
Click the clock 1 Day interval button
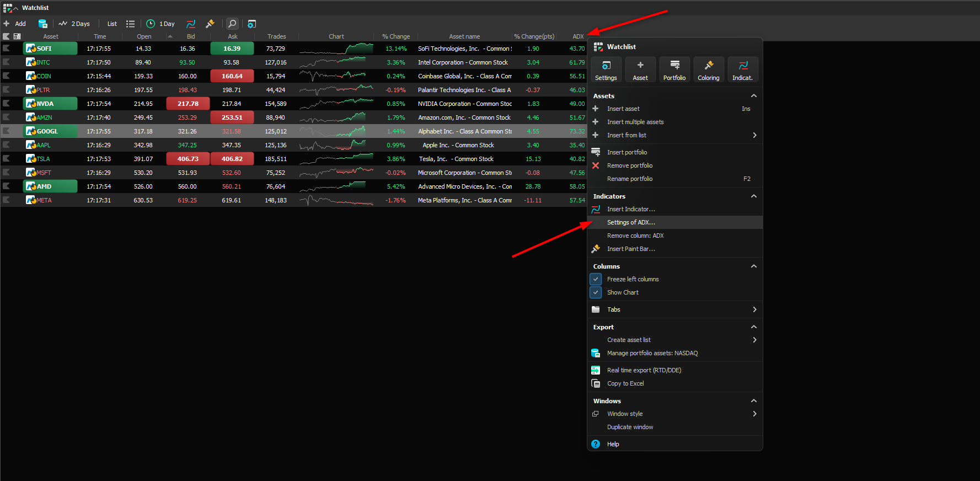pos(160,24)
